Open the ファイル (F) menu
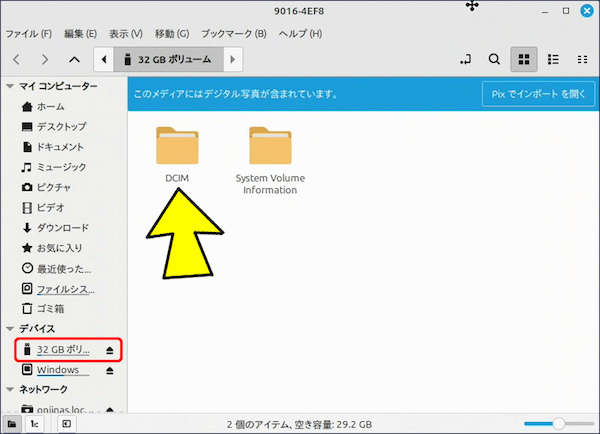 (x=29, y=33)
